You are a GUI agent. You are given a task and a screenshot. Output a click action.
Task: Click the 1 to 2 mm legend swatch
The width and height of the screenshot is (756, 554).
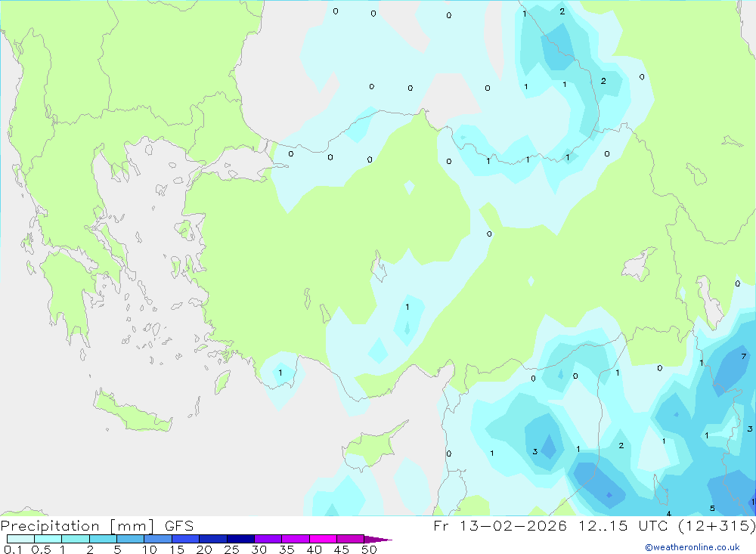pos(76,539)
